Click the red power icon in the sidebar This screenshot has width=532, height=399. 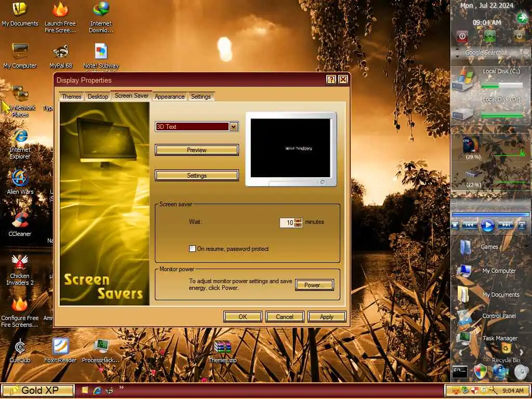point(462,36)
